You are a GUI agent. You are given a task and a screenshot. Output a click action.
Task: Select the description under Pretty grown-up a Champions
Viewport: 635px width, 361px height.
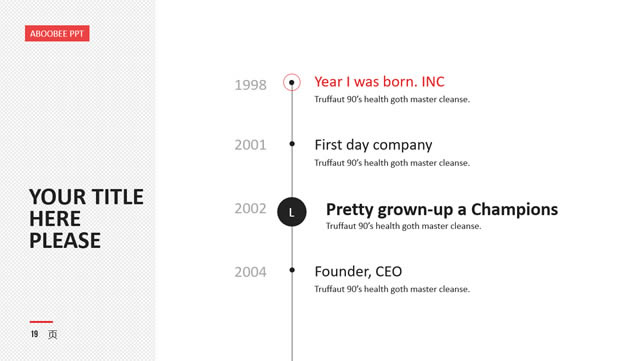(x=403, y=226)
